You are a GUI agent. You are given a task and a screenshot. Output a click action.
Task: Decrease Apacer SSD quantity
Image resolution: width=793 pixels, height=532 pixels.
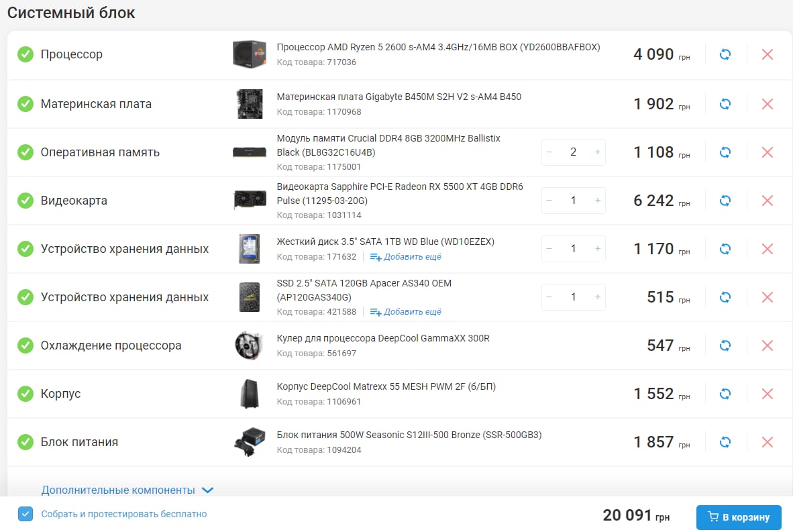coord(549,297)
